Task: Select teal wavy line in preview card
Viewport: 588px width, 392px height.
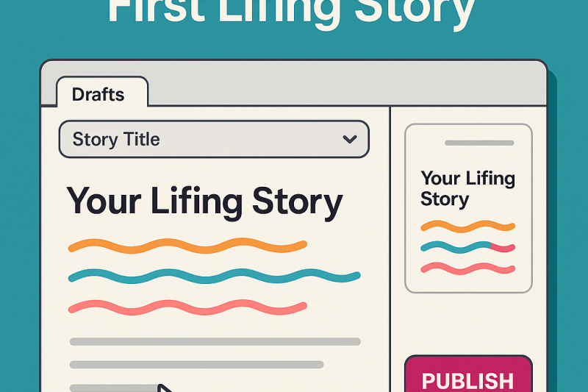Action: [456, 247]
